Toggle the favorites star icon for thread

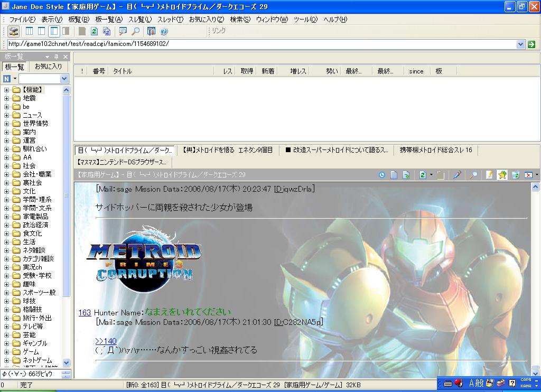click(502, 175)
